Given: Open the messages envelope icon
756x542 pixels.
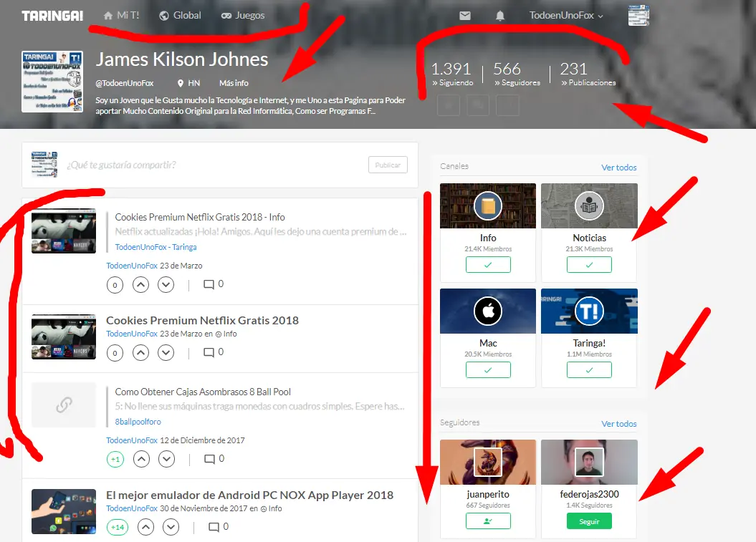Looking at the screenshot, I should [x=465, y=16].
